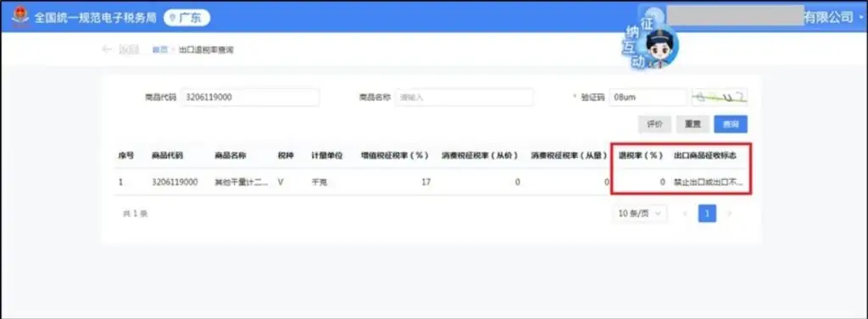Focus the 验证码 input field
Screen dimensions: 868x319
pos(648,97)
